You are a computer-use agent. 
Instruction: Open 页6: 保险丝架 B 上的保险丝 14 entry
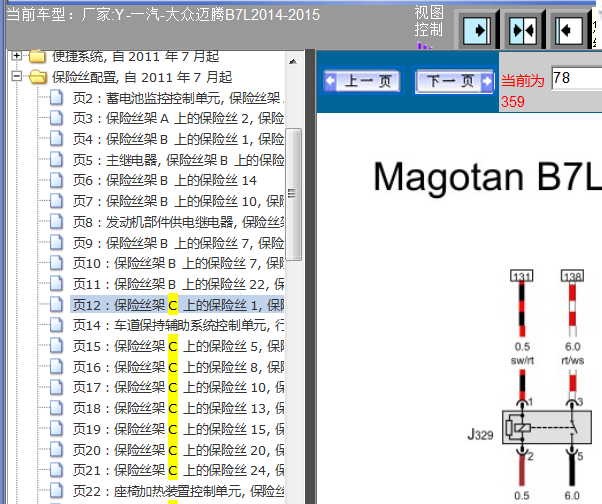click(x=165, y=181)
